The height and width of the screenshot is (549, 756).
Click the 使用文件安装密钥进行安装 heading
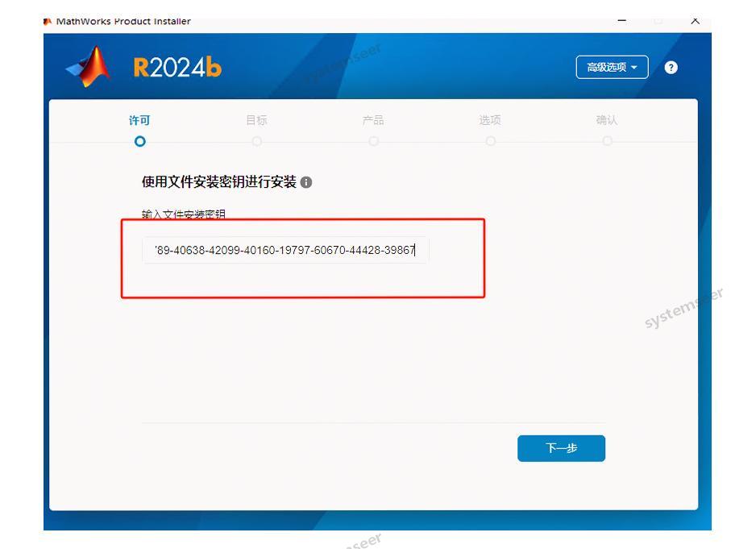[219, 182]
